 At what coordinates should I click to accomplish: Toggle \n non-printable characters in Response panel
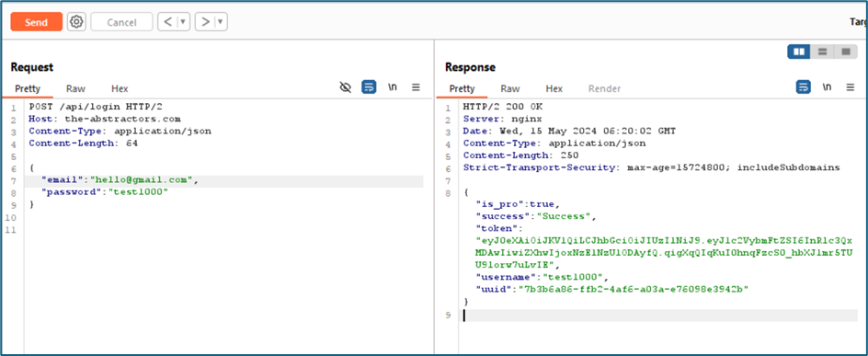click(827, 87)
